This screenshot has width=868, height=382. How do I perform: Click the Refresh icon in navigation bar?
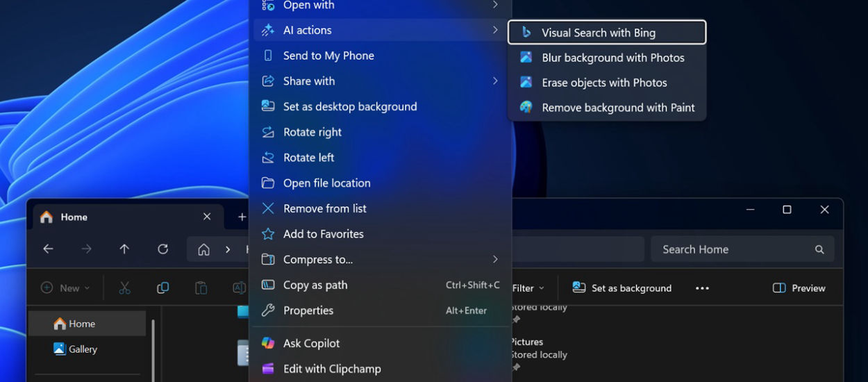click(x=162, y=249)
